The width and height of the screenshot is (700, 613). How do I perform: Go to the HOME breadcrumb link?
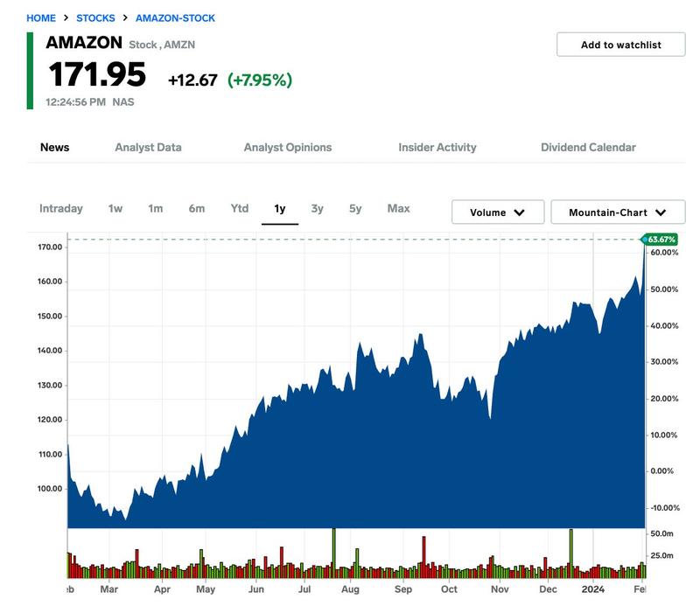pos(41,18)
